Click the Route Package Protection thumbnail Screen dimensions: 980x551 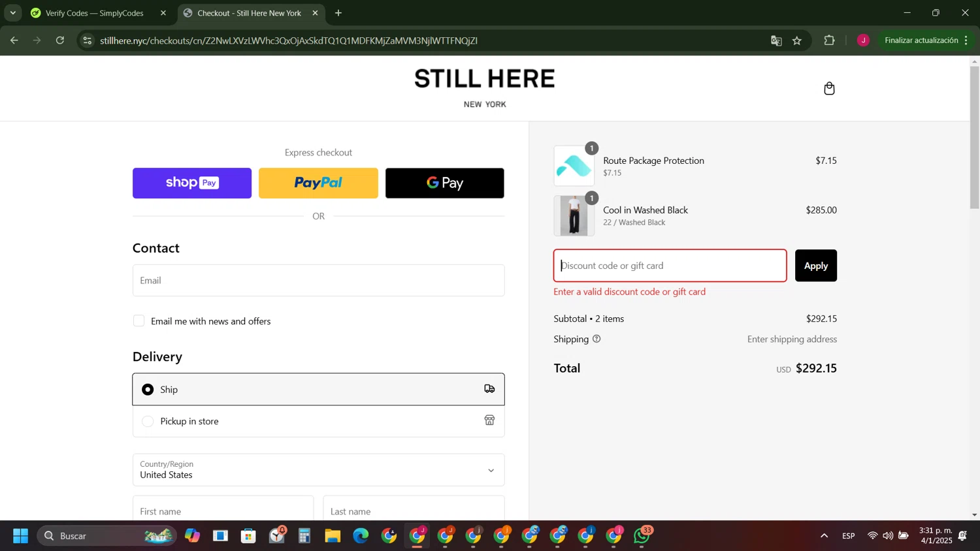coord(574,166)
